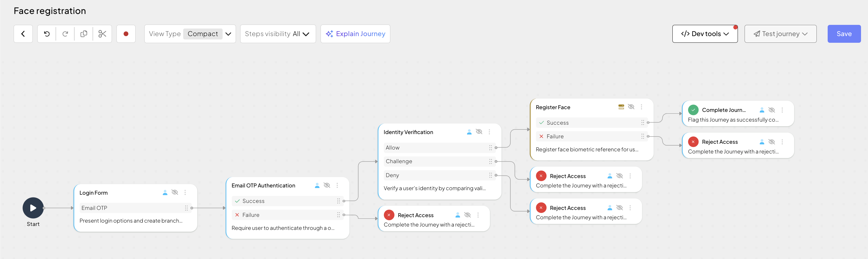Image resolution: width=868 pixels, height=259 pixels.
Task: Toggle visibility eye icon on Login Form
Action: [175, 192]
